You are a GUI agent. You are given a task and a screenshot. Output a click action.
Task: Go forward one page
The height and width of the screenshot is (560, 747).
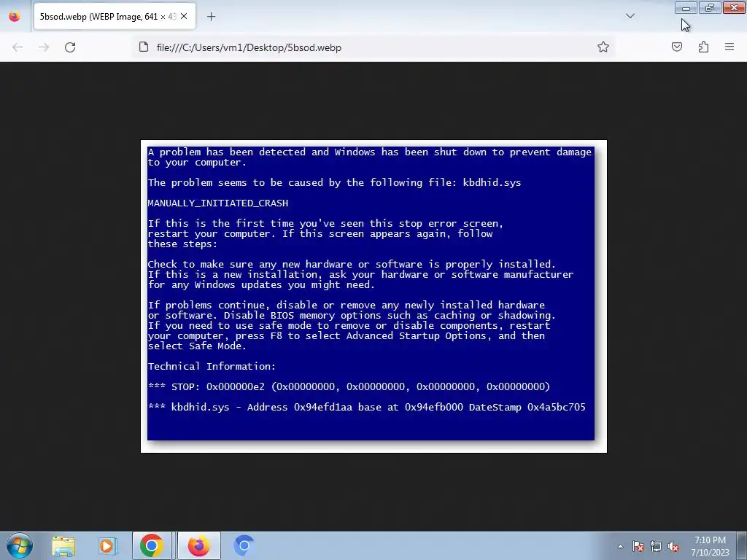tap(44, 47)
